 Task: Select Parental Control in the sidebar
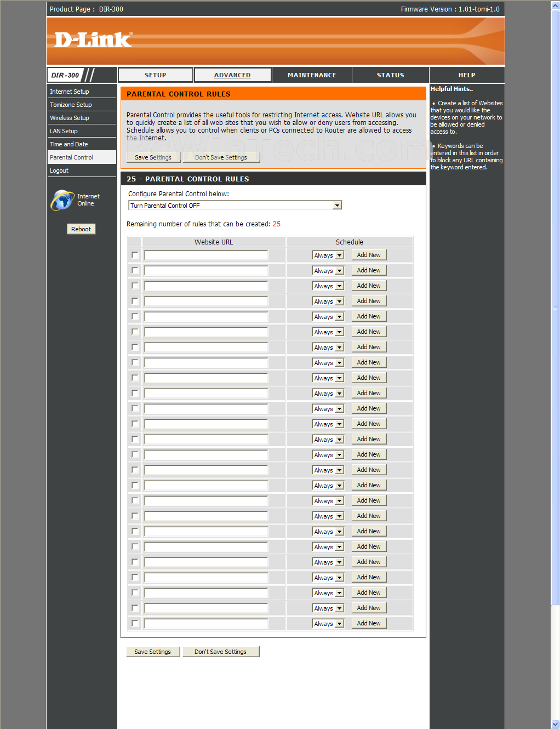click(82, 157)
